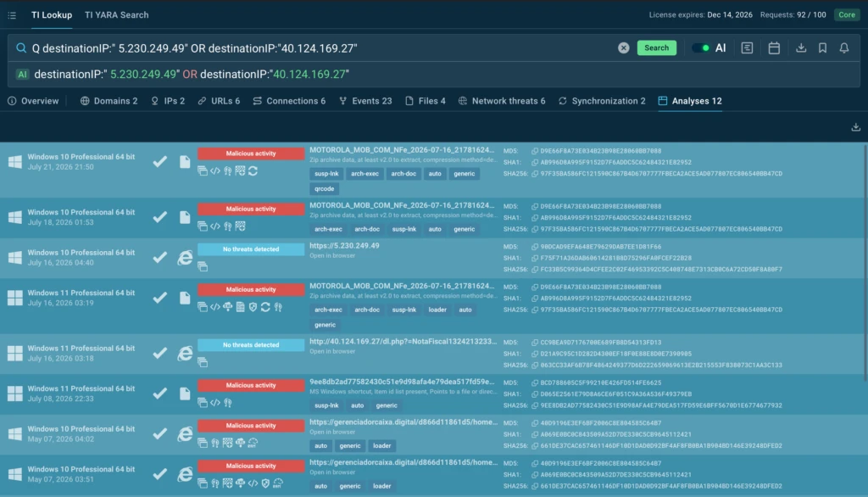
Task: Open the Events 23 tab
Action: (366, 101)
